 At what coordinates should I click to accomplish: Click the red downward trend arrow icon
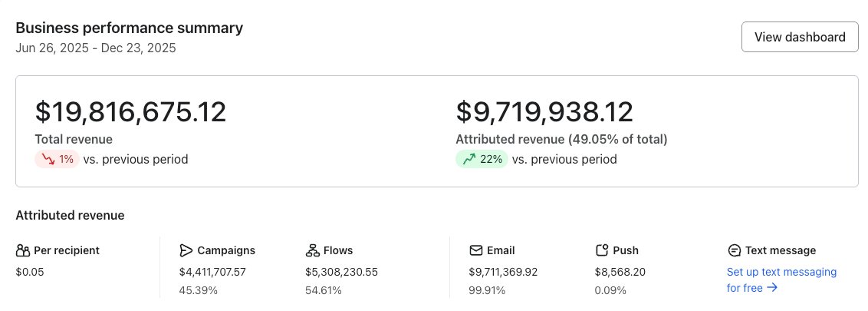click(48, 160)
